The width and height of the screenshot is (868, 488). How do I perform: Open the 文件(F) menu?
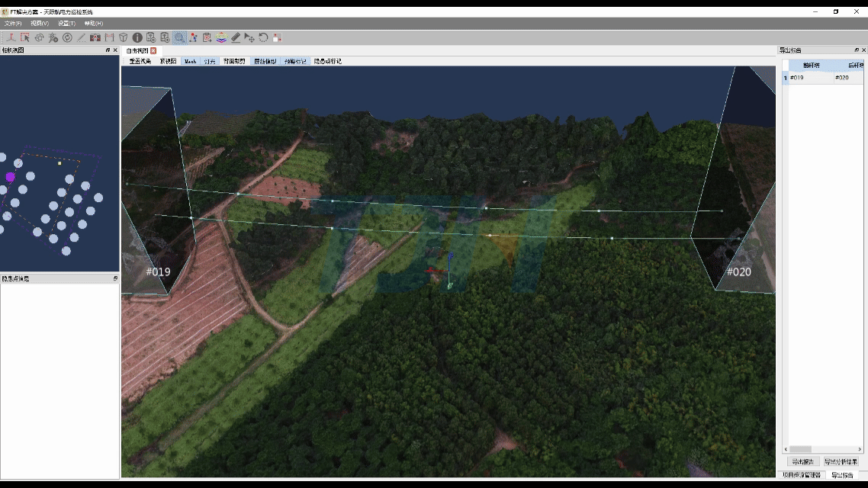click(x=13, y=24)
